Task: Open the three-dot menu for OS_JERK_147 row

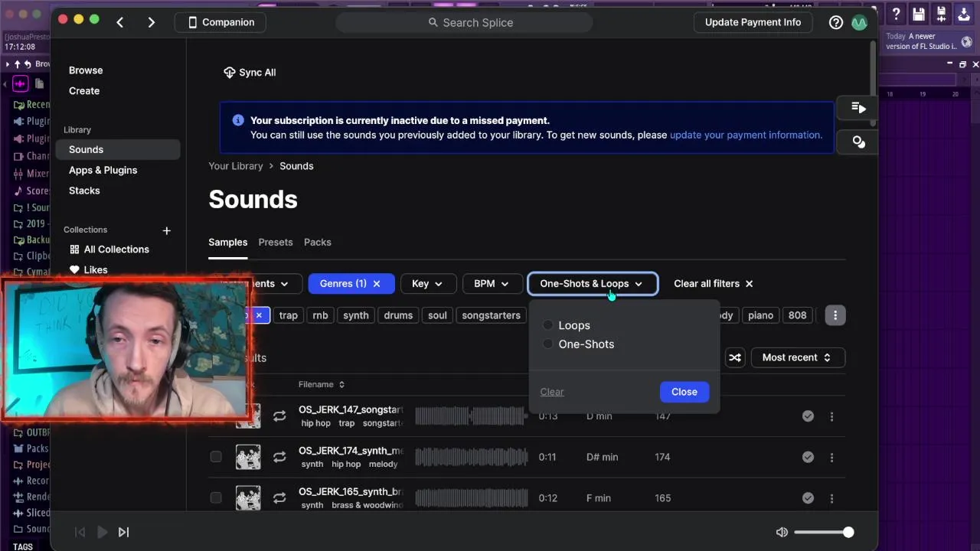Action: 831,416
